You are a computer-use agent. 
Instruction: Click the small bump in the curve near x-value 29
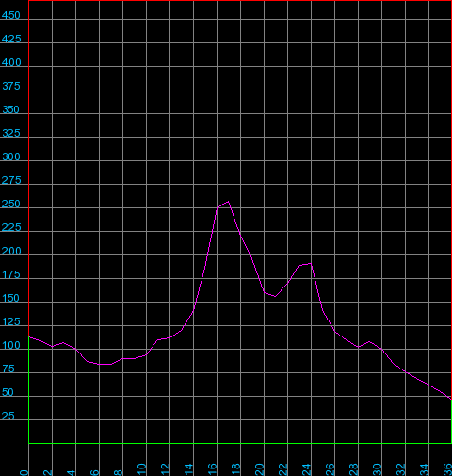pyautogui.click(x=369, y=341)
